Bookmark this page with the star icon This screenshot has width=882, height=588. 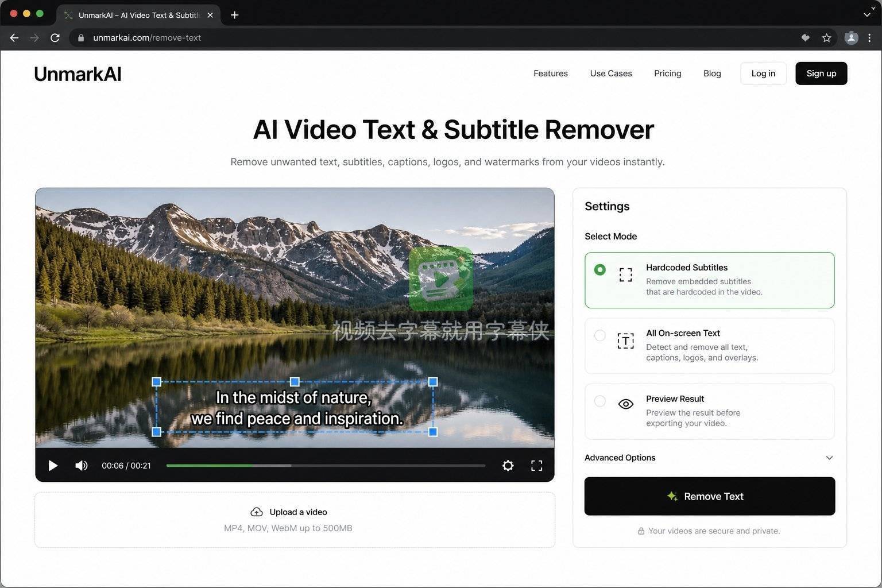[x=826, y=38]
